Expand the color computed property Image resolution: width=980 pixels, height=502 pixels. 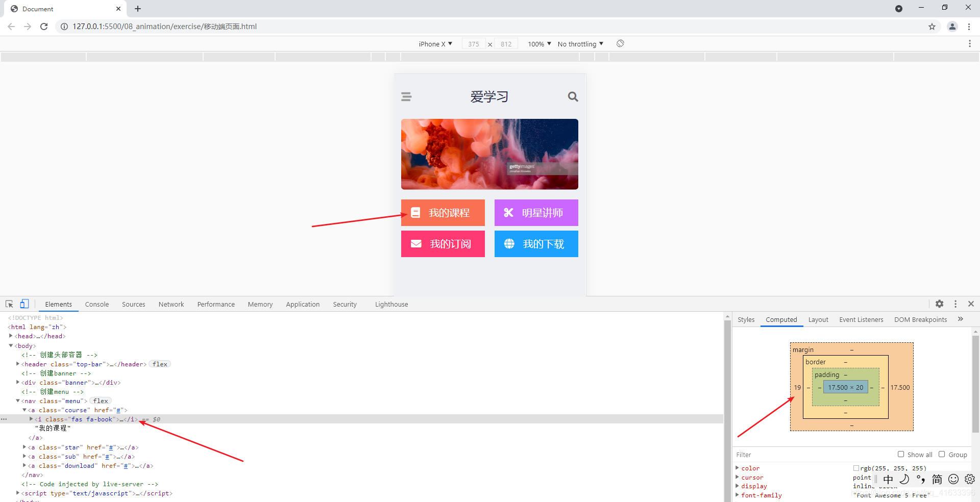pyautogui.click(x=737, y=468)
